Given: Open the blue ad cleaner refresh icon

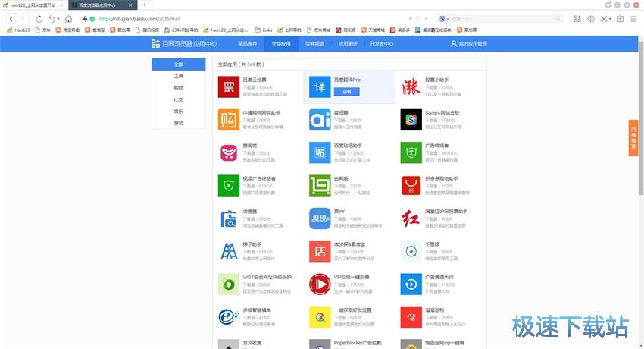Looking at the screenshot, I should point(411,284).
